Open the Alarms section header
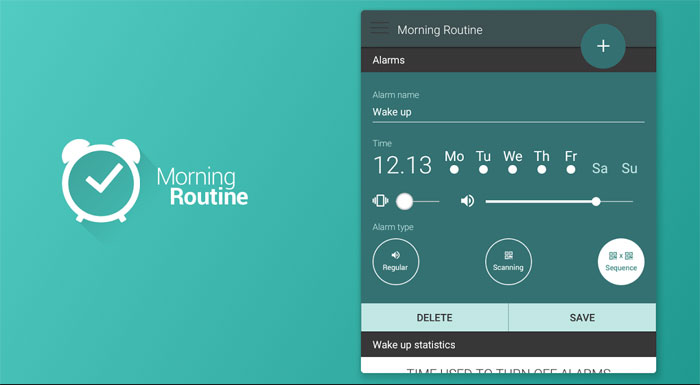Viewport: 700px width, 385px height. coord(508,60)
